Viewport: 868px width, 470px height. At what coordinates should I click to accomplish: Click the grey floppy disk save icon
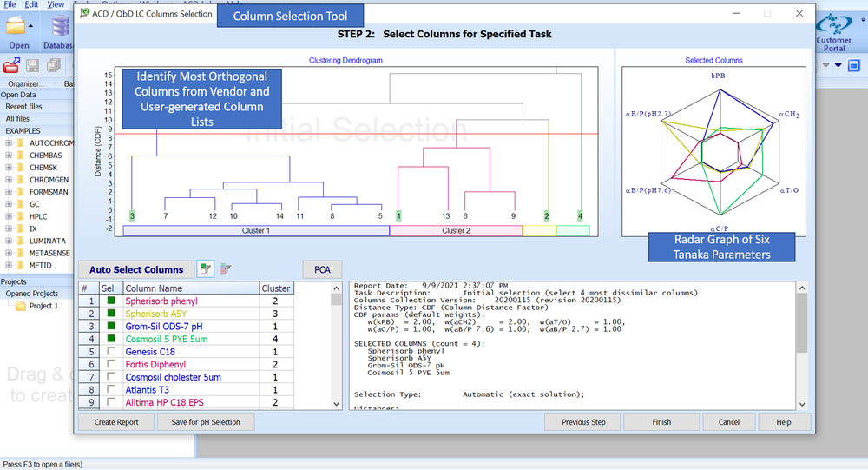32,65
